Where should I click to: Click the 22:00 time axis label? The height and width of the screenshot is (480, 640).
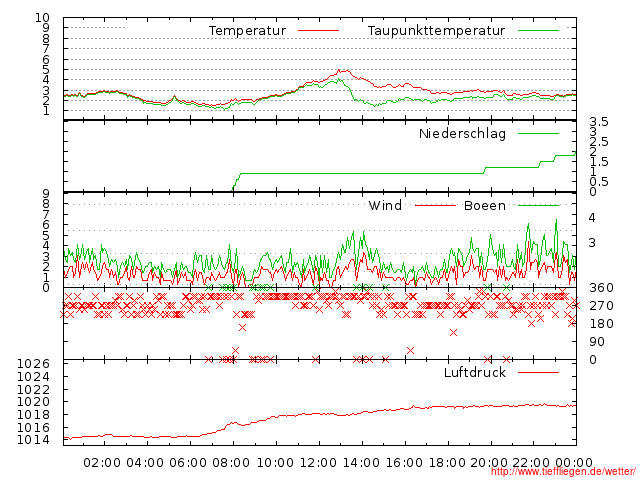click(531, 463)
